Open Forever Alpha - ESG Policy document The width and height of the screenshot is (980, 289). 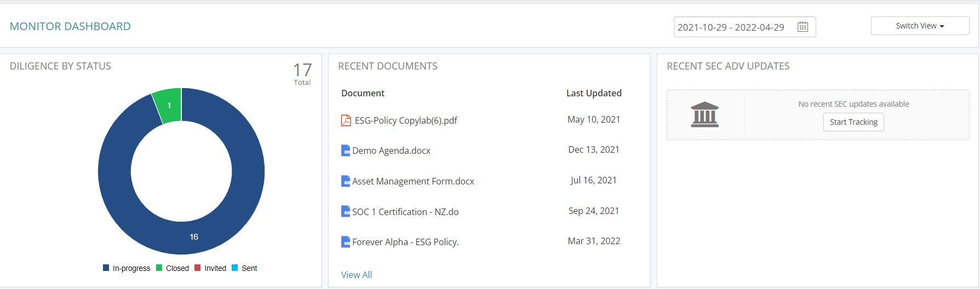[x=405, y=242]
